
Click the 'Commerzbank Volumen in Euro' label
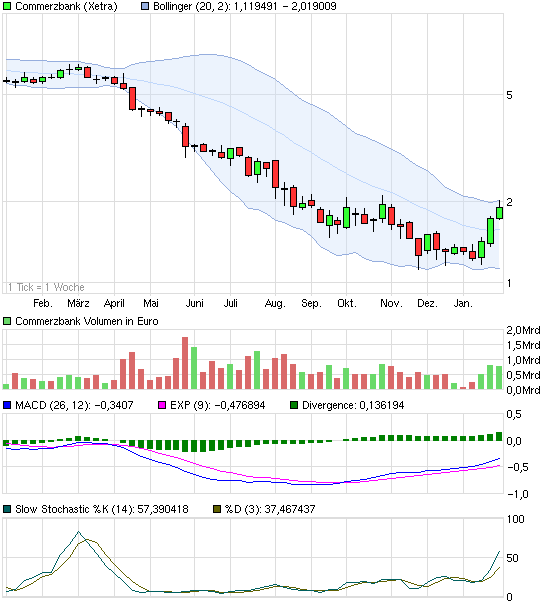point(87,321)
